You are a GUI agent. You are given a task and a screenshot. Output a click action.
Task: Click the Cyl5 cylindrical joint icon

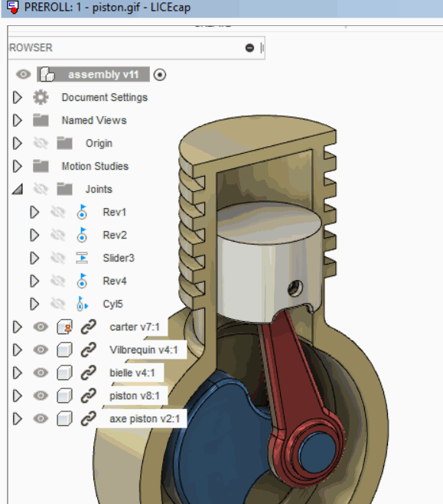(x=83, y=304)
